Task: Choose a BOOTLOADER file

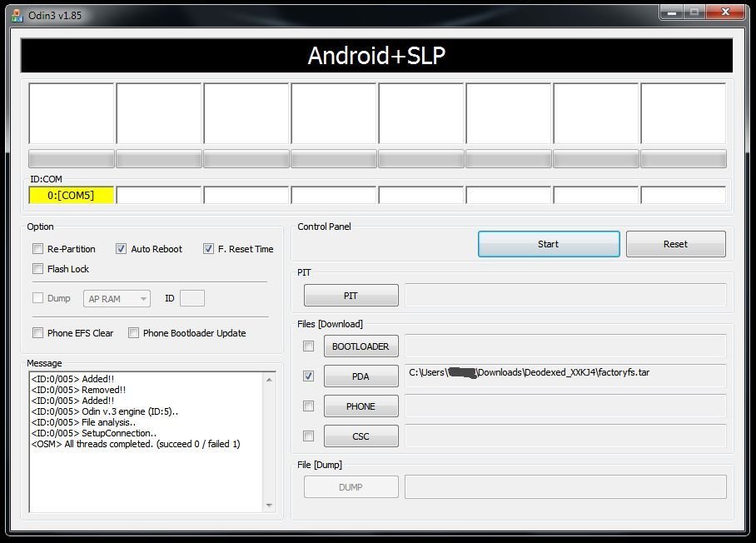Action: pos(361,346)
